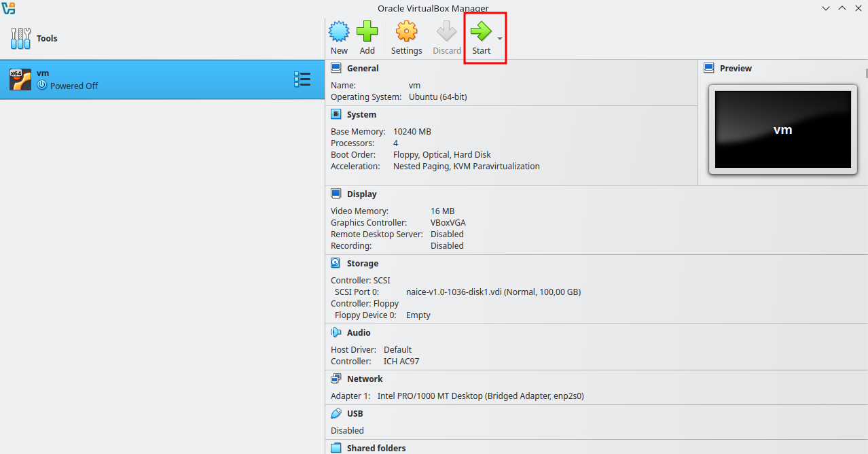Image resolution: width=868 pixels, height=454 pixels.
Task: Click the vm preview thumbnail
Action: (x=783, y=129)
